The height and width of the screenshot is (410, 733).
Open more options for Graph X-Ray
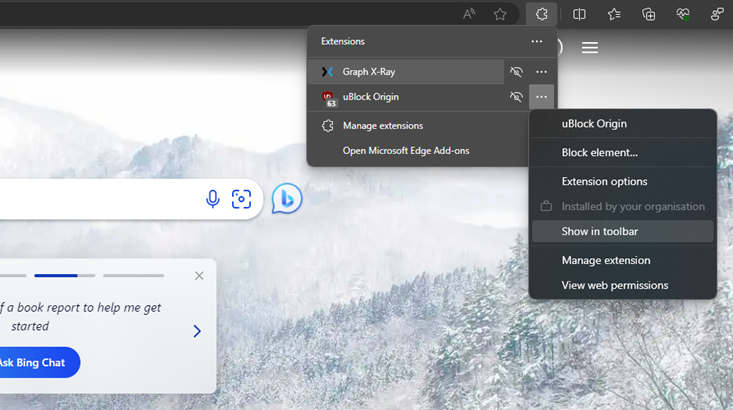coord(541,72)
